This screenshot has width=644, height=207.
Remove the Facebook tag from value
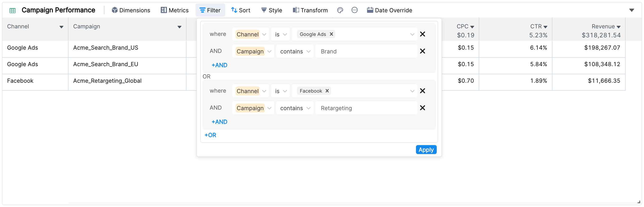[327, 91]
